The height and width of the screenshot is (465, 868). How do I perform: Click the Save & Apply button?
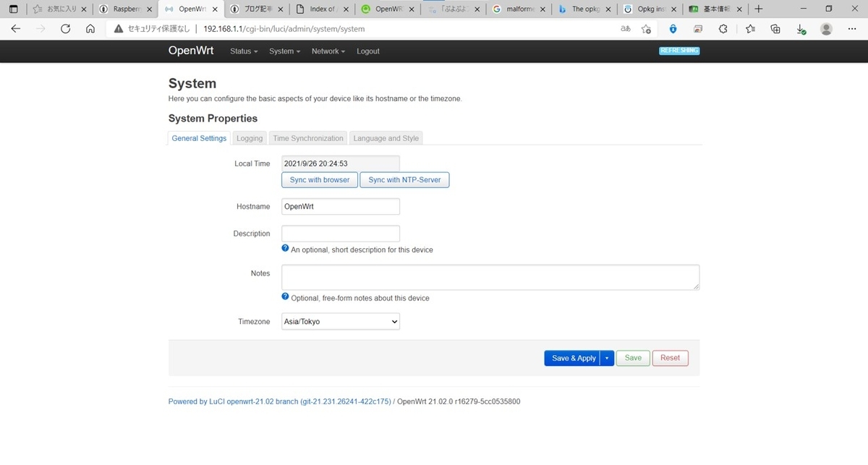572,358
